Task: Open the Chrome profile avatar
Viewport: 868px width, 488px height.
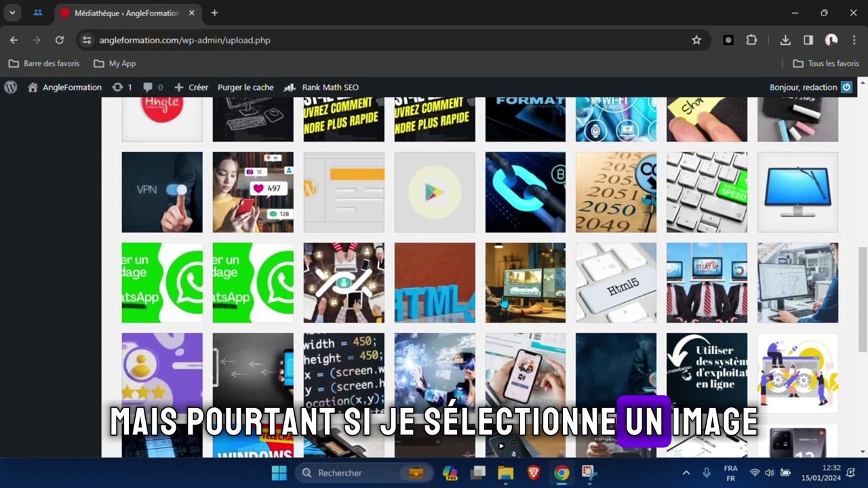Action: click(x=831, y=40)
